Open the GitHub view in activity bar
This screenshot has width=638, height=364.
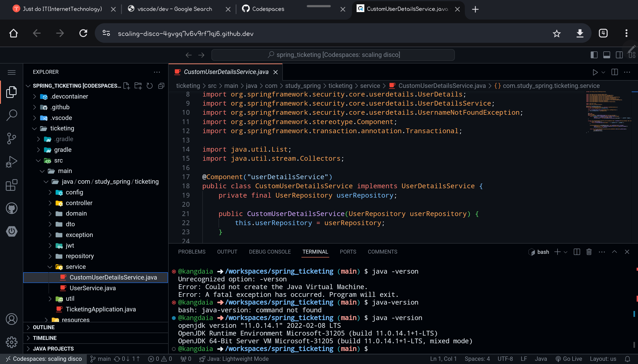[12, 208]
